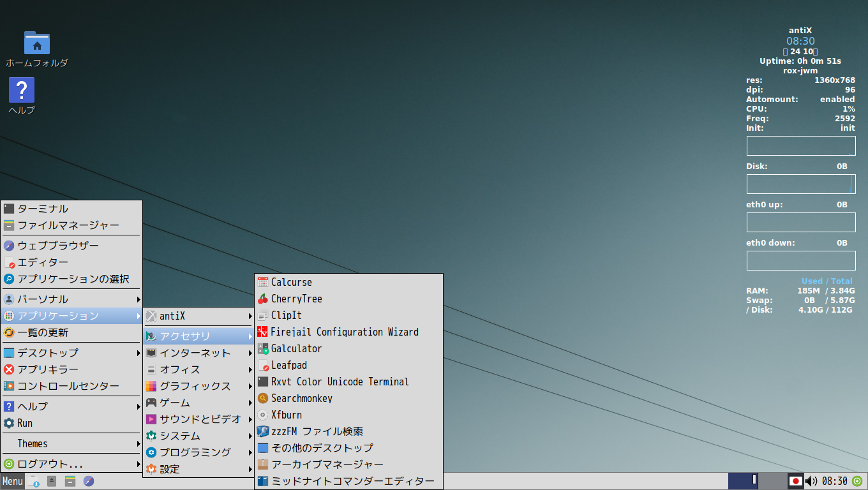Open file manager from the taskbar
This screenshot has height=490, width=868.
pos(70,481)
